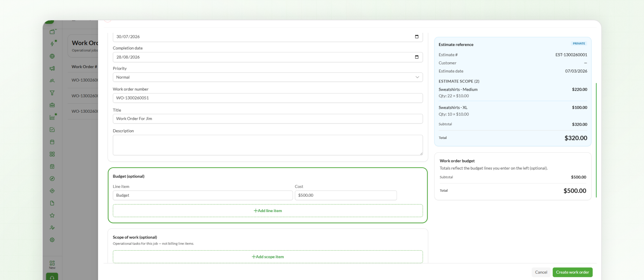Click the Description text area
This screenshot has height=280, width=644.
(268, 145)
